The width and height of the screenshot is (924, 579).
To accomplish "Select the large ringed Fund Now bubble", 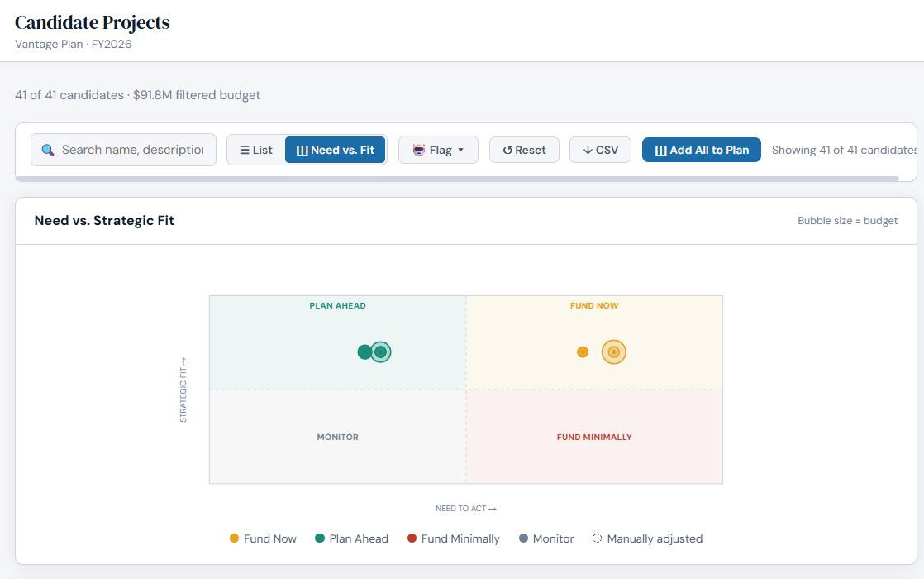I will point(614,352).
